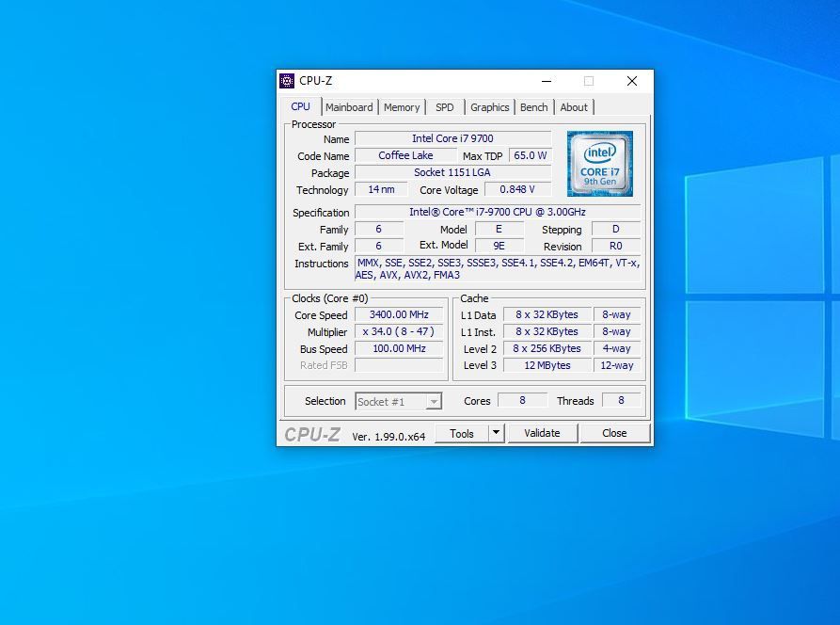Viewport: 840px width, 625px height.
Task: Click the Tools button
Action: (462, 433)
